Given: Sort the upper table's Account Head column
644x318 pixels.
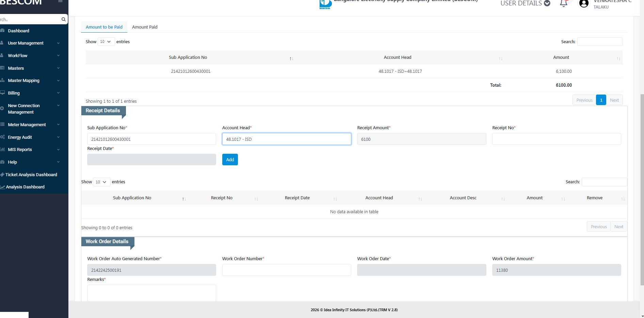Looking at the screenshot, I should (x=501, y=59).
